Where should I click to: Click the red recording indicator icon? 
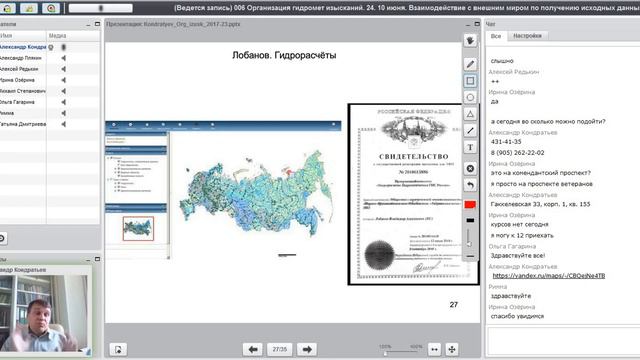[51, 8]
